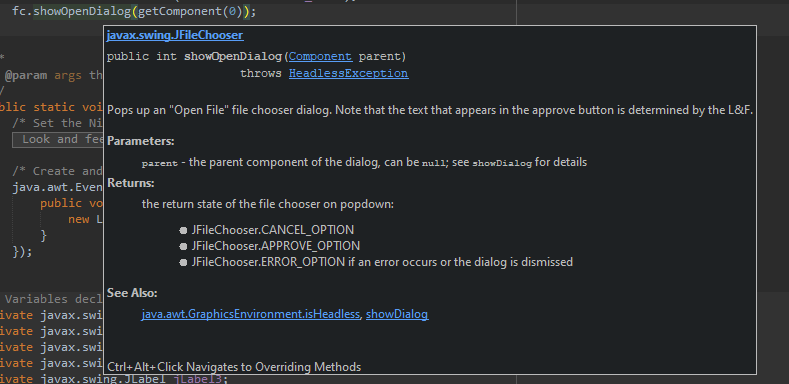Image resolution: width=789 pixels, height=384 pixels.
Task: Click the Ctrl+Alt+Click Navigates to Overriding Methods hint
Action: click(x=234, y=367)
